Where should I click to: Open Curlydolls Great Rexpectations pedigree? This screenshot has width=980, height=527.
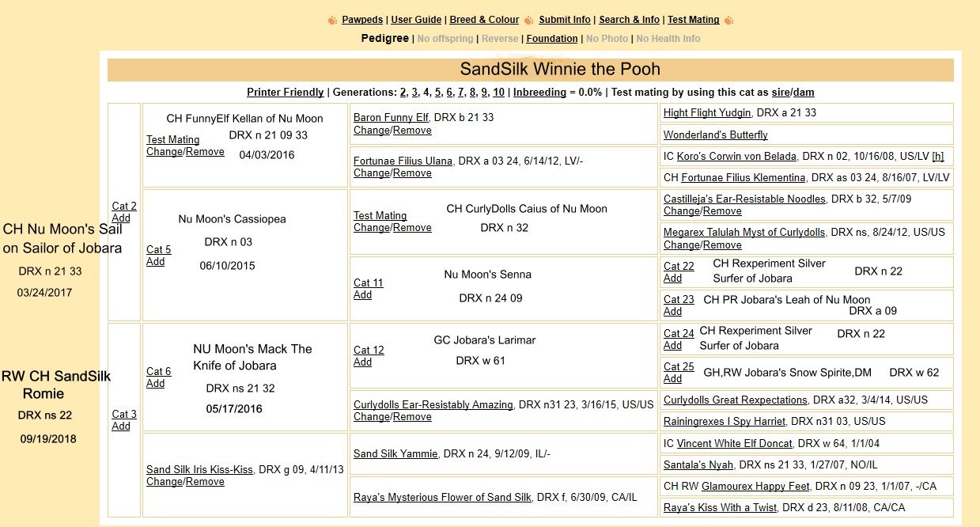click(x=735, y=400)
